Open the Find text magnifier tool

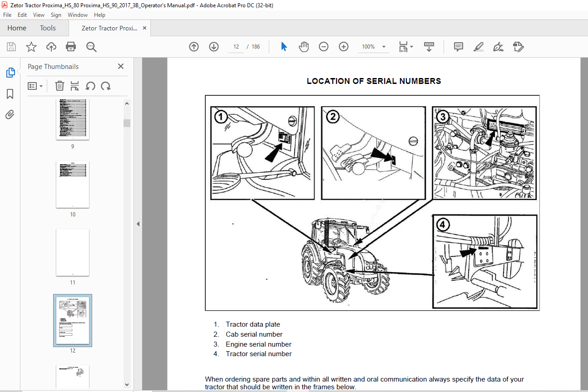91,47
